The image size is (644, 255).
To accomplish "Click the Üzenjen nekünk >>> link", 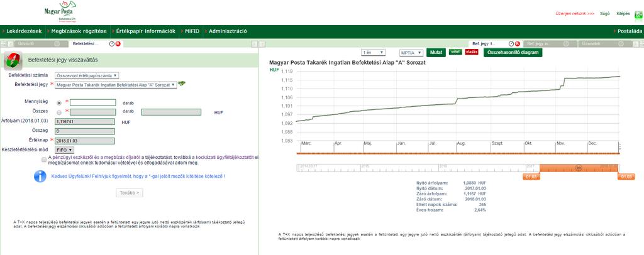I will (x=575, y=14).
